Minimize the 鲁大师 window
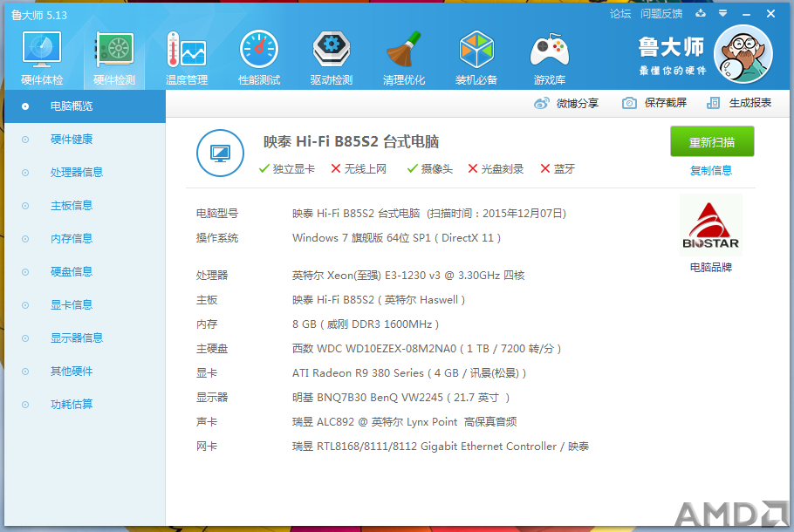 pyautogui.click(x=746, y=14)
